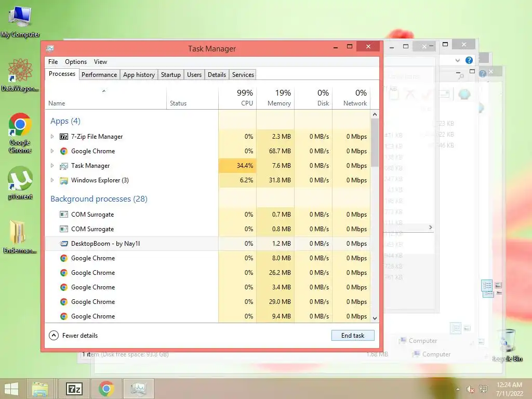Select the Chrome background process using 9.4 MB

[x=208, y=316]
